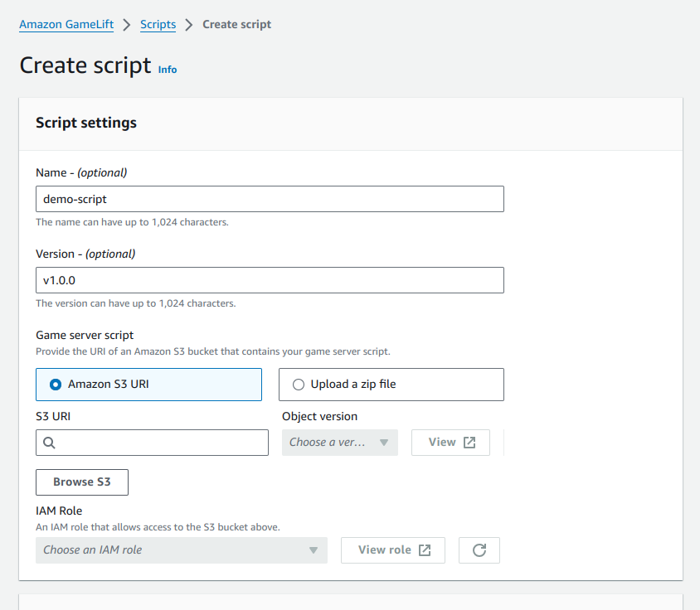Click the 'S3 URI' field label
700x610 pixels.
click(53, 416)
